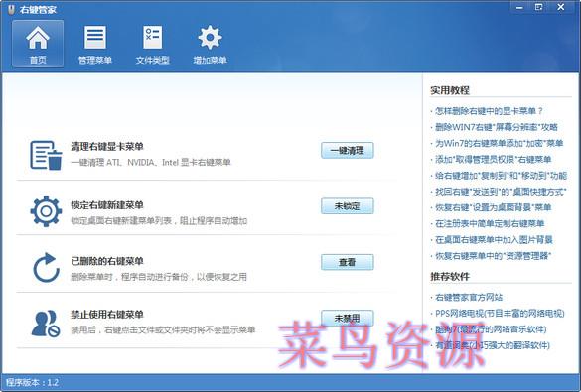Visit the 右键管家官方网站 link
The height and width of the screenshot is (392, 581).
coord(469,297)
